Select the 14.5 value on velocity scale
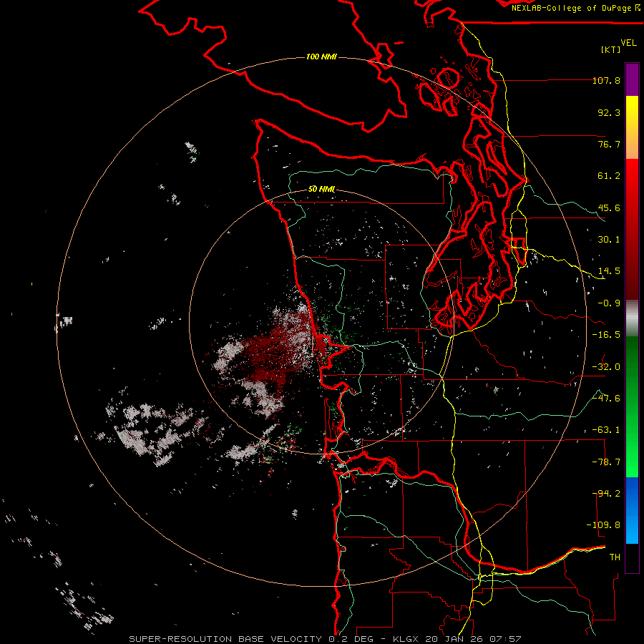 point(609,271)
